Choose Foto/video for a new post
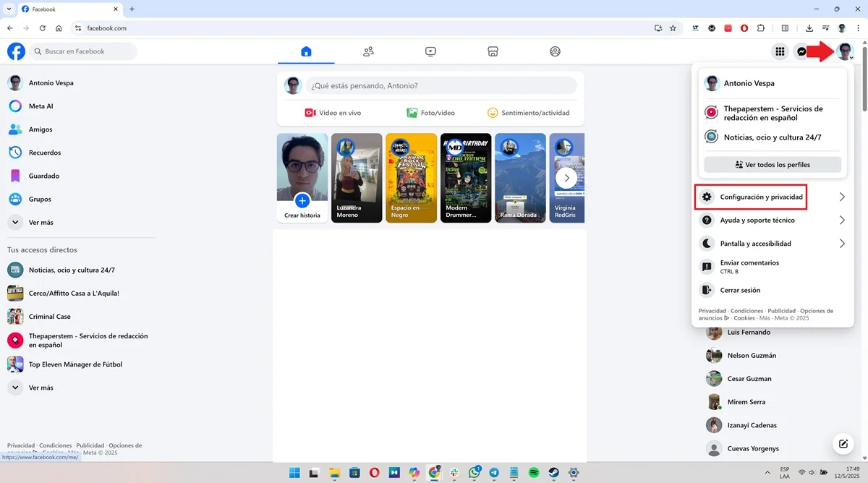868x483 pixels. (x=430, y=113)
